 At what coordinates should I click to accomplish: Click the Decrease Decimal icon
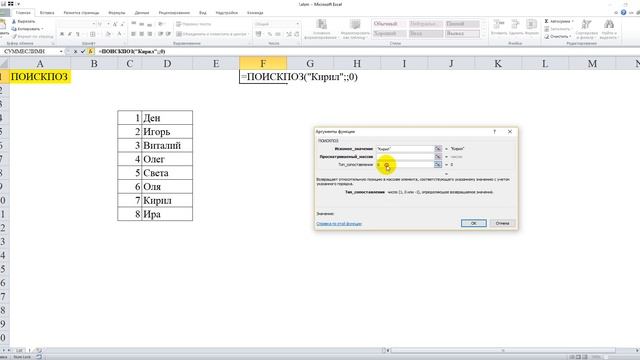[x=296, y=34]
